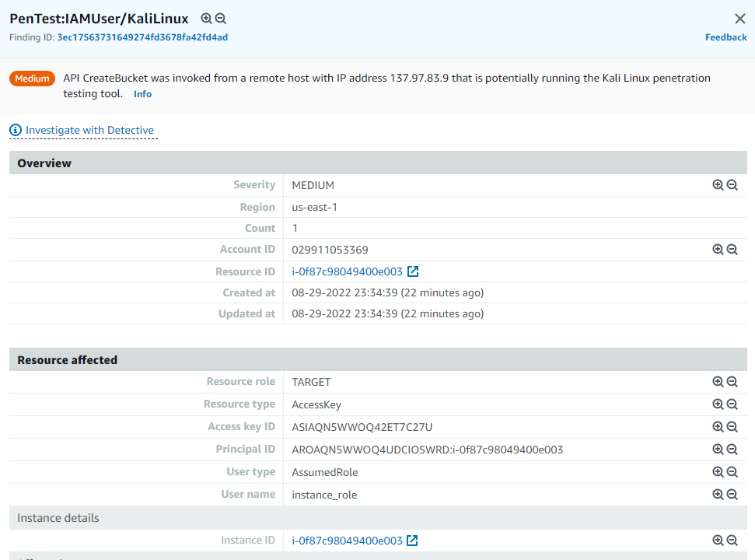Click zoom-out filter icon beside PenTest:IAMUser/KaliLinux title
The width and height of the screenshot is (755, 560).
[x=221, y=19]
